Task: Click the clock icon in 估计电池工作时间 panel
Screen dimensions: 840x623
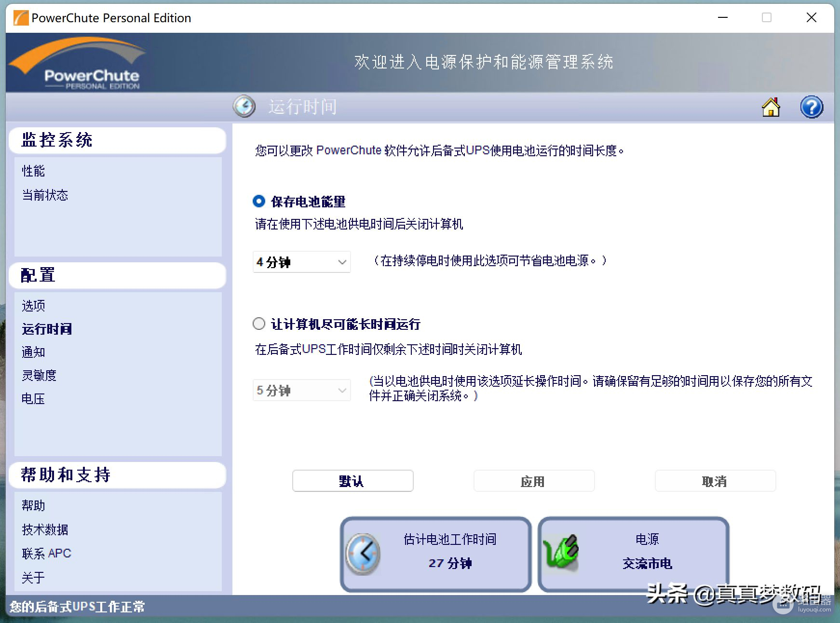Action: coord(363,554)
